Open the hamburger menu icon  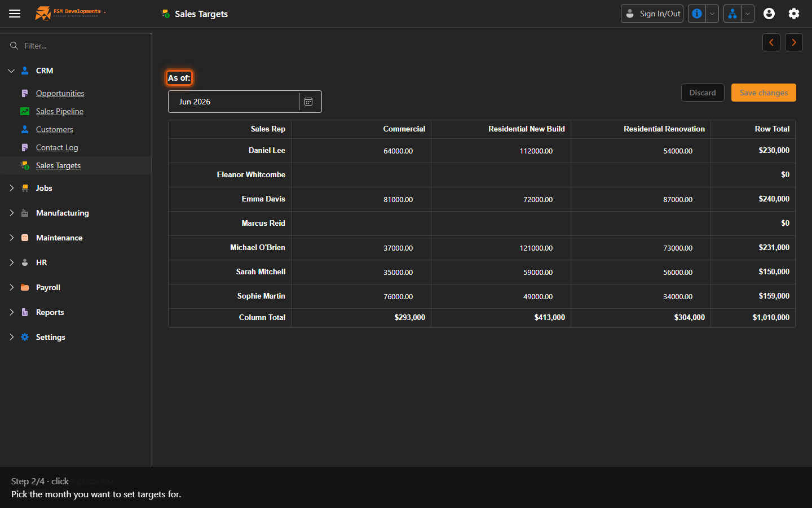click(15, 14)
